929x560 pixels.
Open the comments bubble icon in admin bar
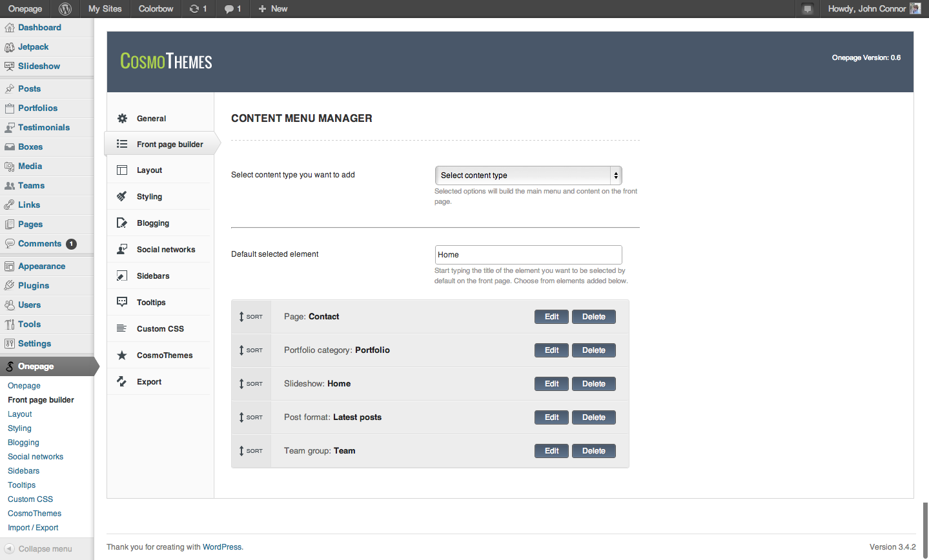[x=229, y=9]
